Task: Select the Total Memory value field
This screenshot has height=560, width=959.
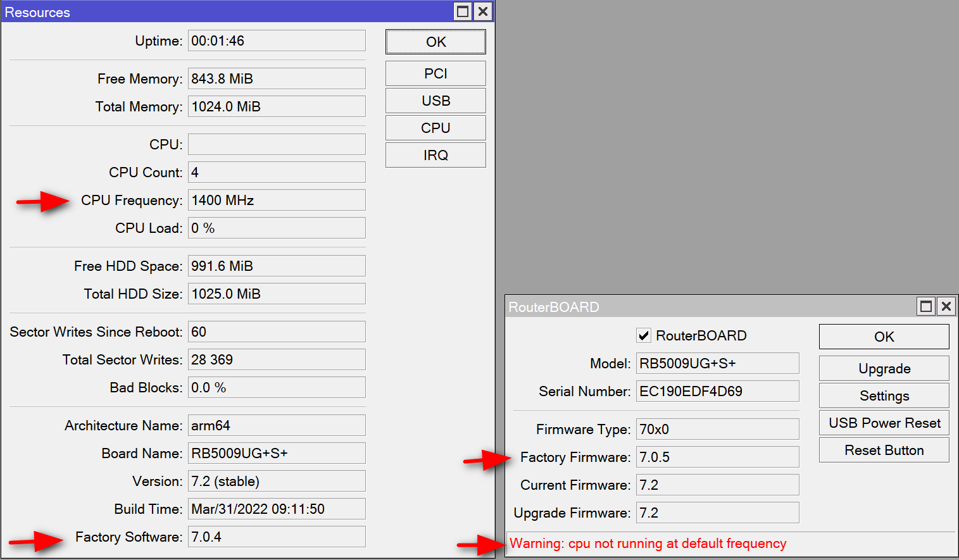Action: point(277,106)
